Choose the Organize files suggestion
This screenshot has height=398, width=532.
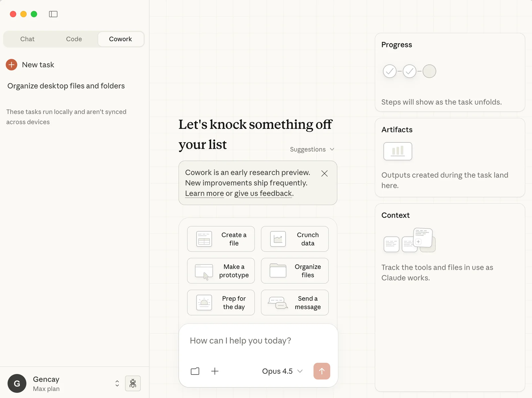tap(295, 271)
